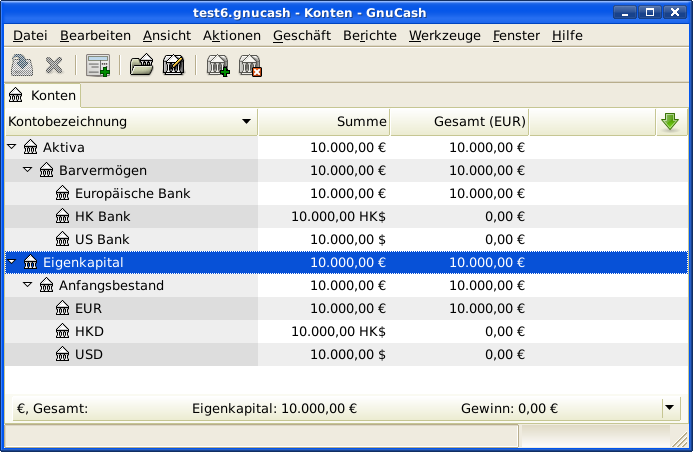The image size is (693, 452).
Task: Switch to the Konten tab
Action: click(x=42, y=95)
